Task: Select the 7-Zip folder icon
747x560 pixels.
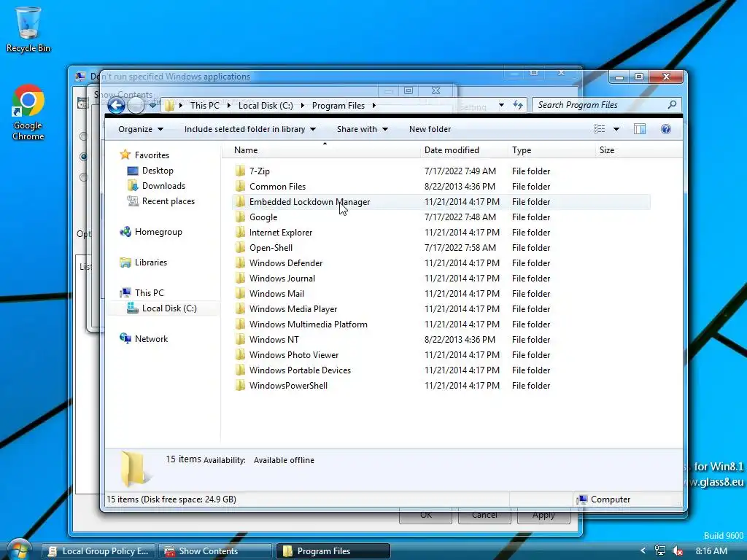Action: tap(241, 171)
